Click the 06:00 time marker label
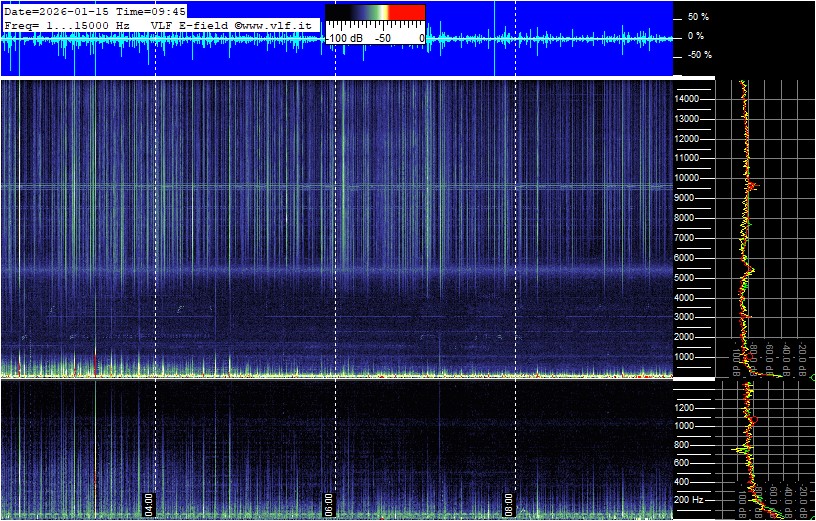 [x=329, y=502]
